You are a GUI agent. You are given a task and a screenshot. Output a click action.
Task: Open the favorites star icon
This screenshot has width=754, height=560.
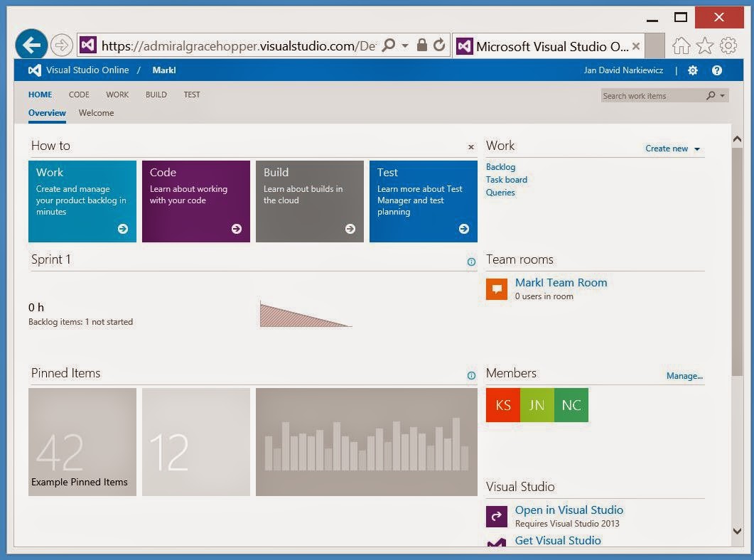704,45
